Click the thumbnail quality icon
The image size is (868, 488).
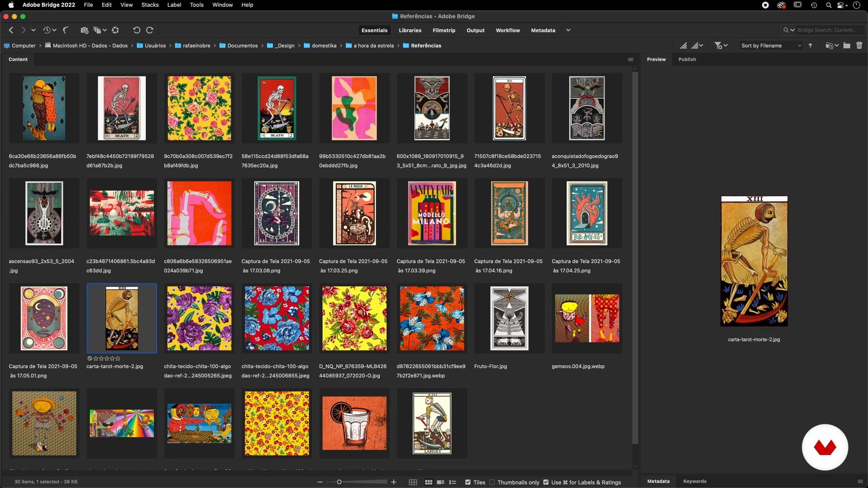[x=684, y=46]
